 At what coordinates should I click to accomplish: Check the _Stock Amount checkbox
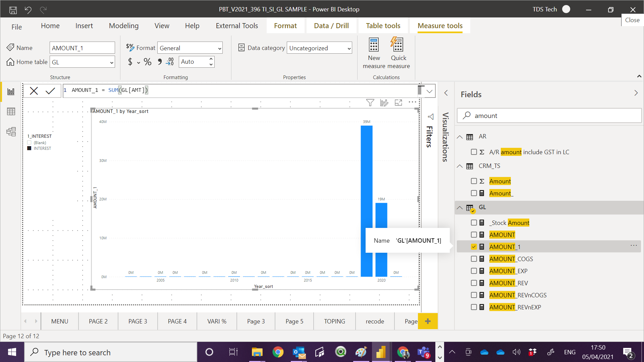pyautogui.click(x=474, y=223)
